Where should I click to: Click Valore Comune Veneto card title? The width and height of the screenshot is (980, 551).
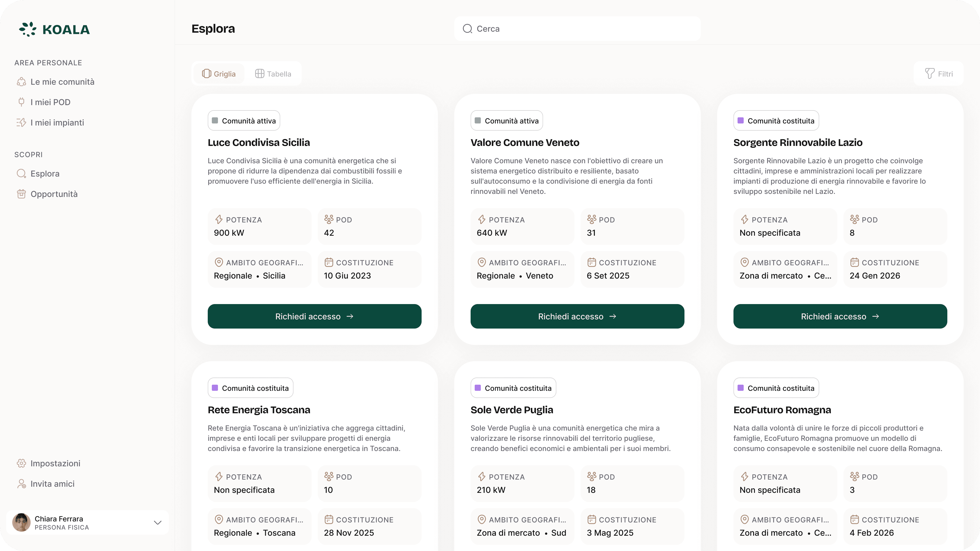[525, 143]
